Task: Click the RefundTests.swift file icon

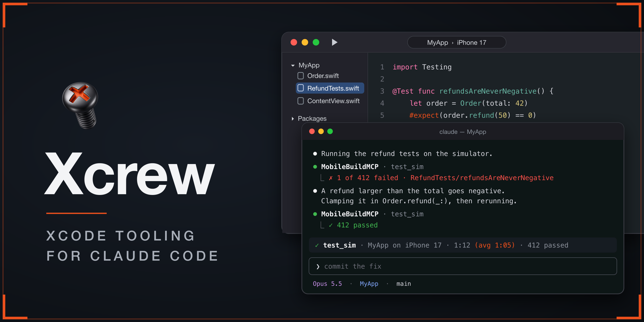Action: click(301, 88)
